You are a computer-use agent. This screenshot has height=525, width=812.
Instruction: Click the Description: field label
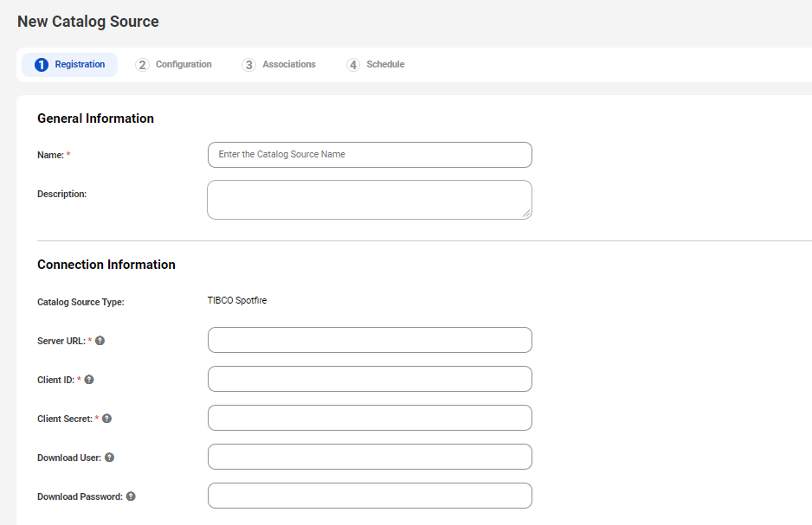coord(61,194)
